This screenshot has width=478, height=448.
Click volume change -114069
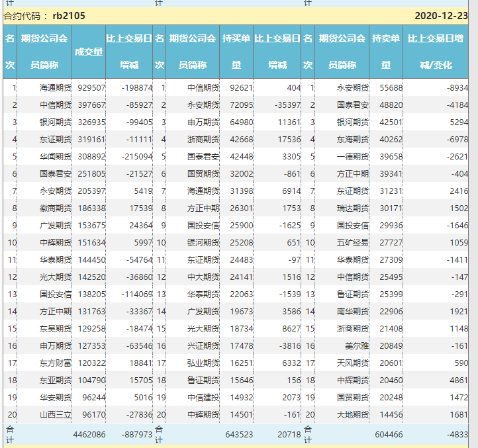click(x=137, y=294)
